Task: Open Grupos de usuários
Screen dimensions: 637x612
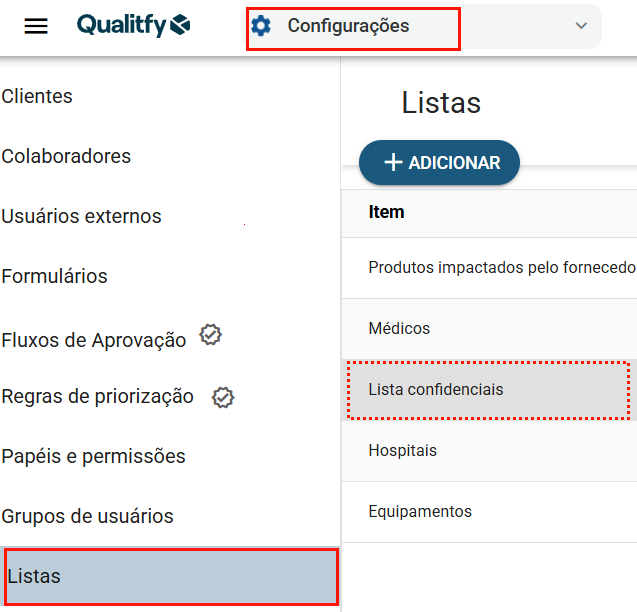Action: pyautogui.click(x=88, y=516)
